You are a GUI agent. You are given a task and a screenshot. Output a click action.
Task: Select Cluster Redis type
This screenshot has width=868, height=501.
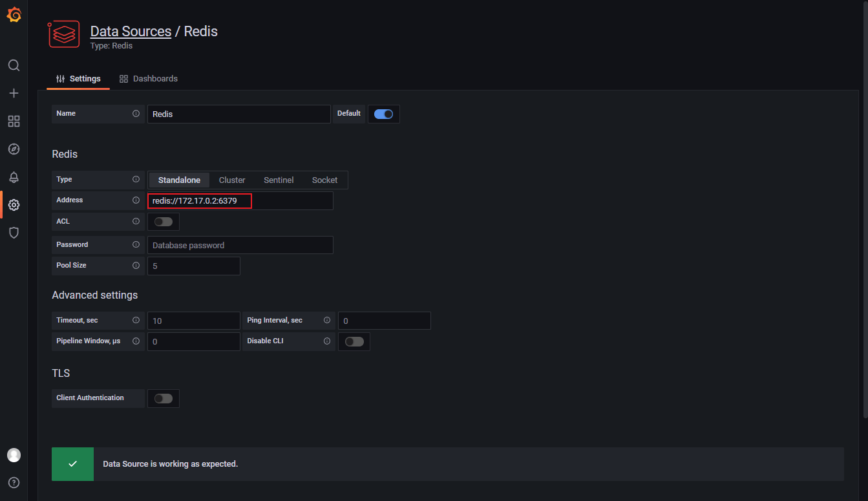pos(232,180)
